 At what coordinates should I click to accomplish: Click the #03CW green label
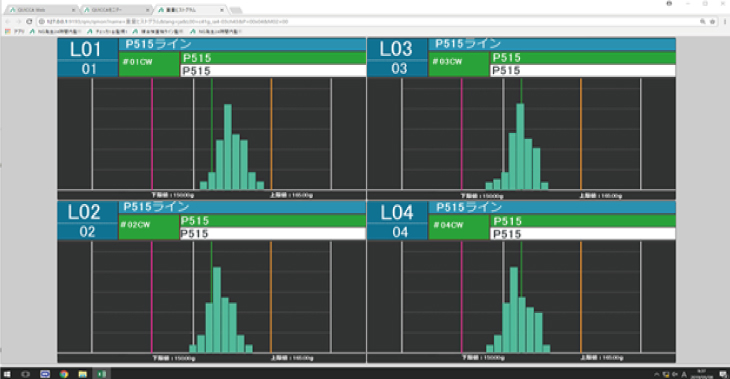(x=459, y=64)
